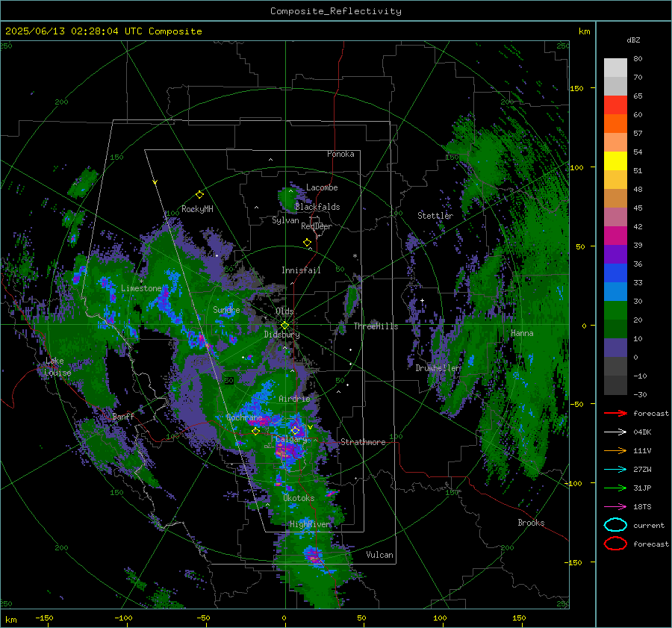The height and width of the screenshot is (628, 672).
Task: Click the Strathmore town label
Action: point(363,442)
